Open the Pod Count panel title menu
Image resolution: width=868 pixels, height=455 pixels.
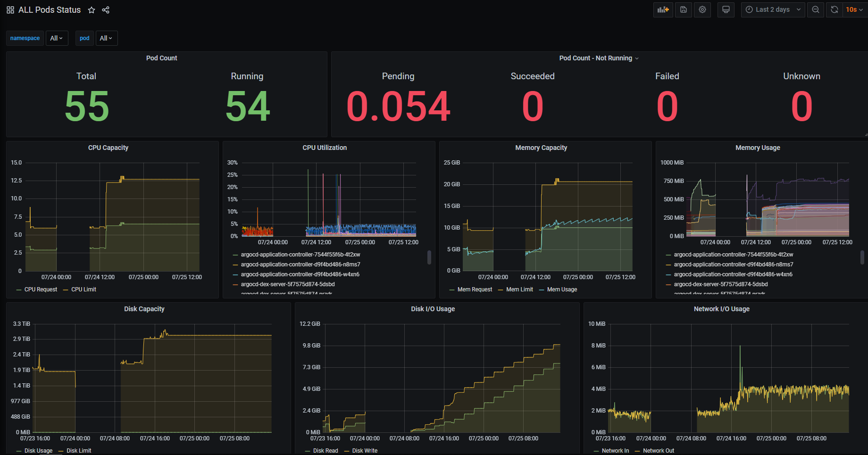point(162,58)
